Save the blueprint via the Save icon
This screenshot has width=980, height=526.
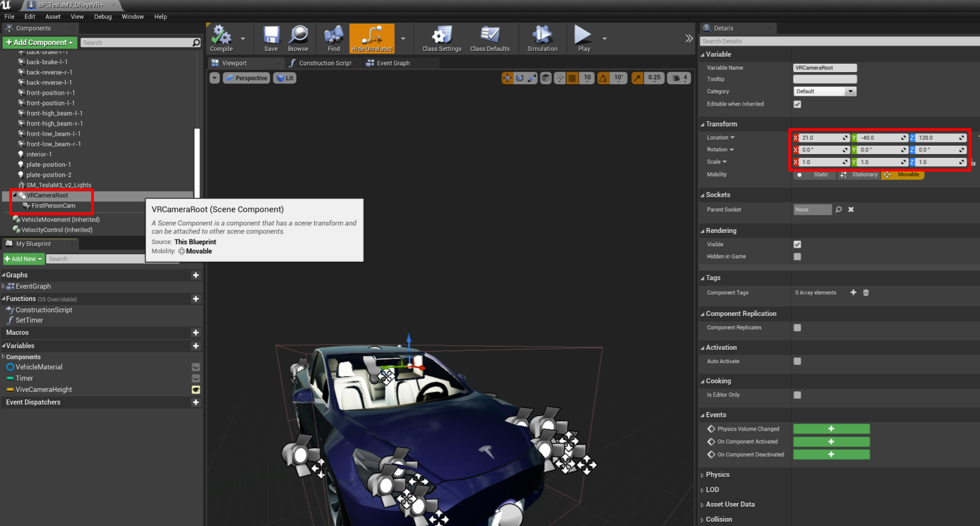pyautogui.click(x=271, y=39)
